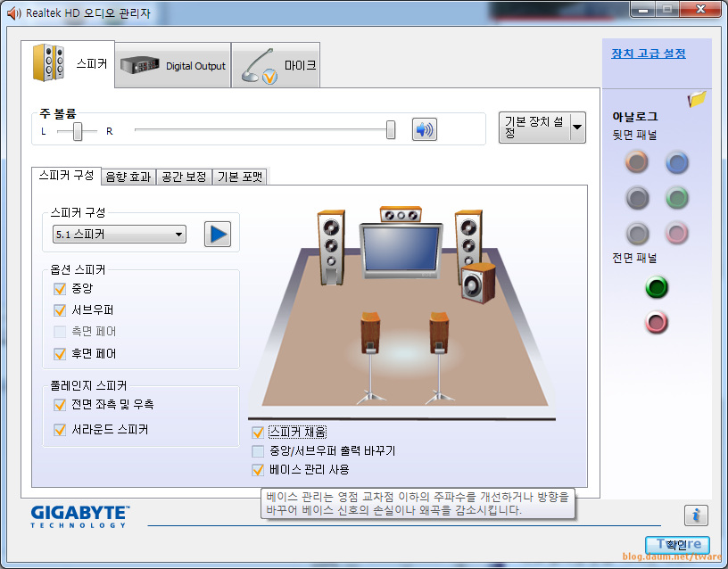The image size is (728, 569).
Task: Click the main volume slider handle
Action: pos(391,130)
